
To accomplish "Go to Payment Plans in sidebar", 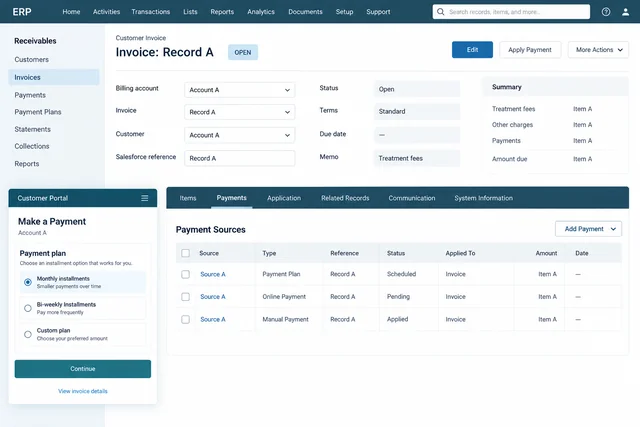I will pyautogui.click(x=38, y=112).
